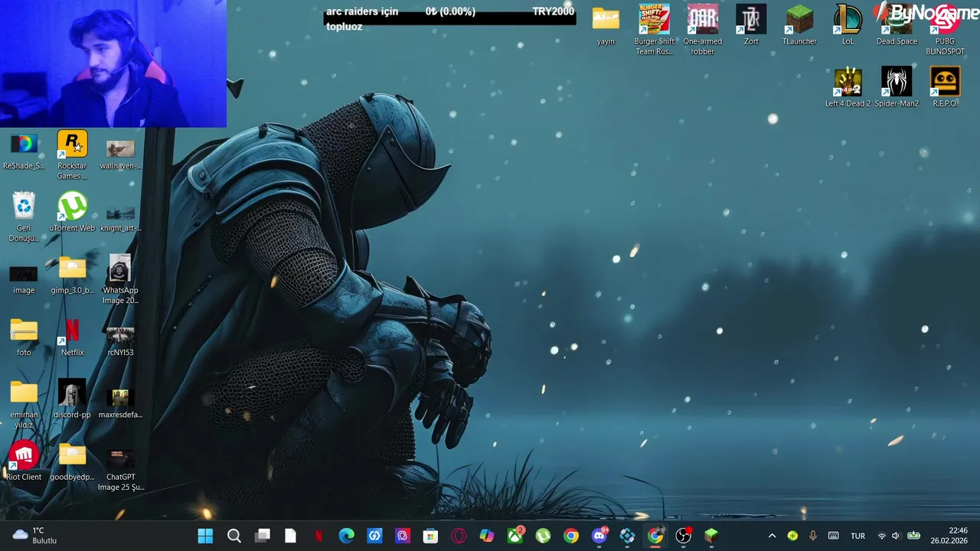The width and height of the screenshot is (980, 551).
Task: Switch to the active Chrome window with profile avatar
Action: [655, 536]
